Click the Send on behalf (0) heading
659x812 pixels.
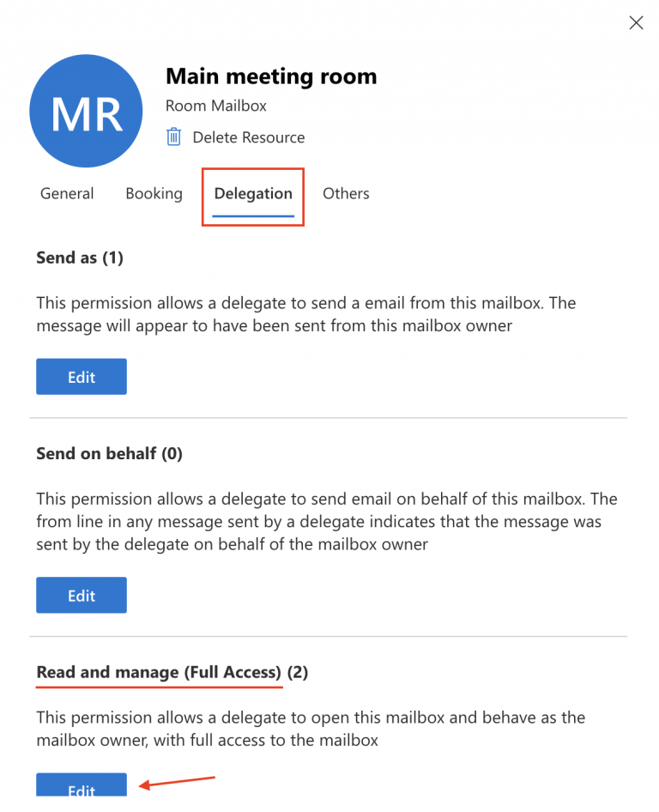tap(109, 453)
